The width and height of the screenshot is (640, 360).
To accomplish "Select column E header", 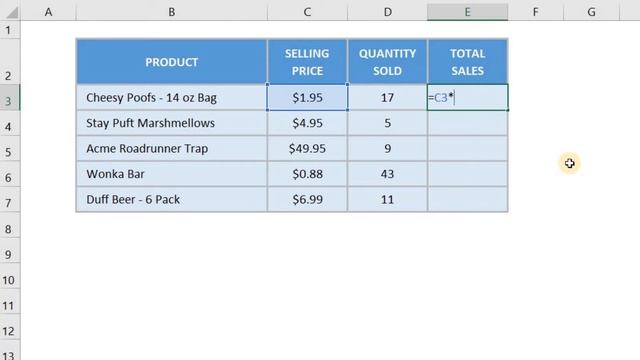I will (x=467, y=12).
